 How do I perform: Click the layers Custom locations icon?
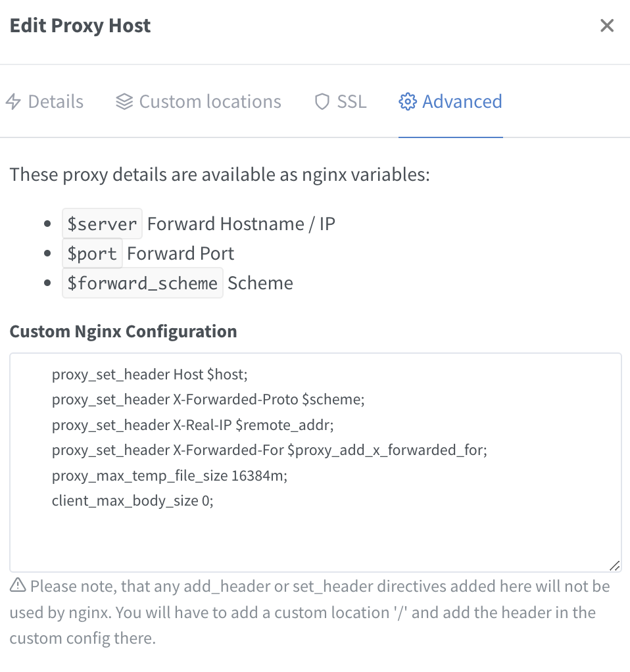124,101
